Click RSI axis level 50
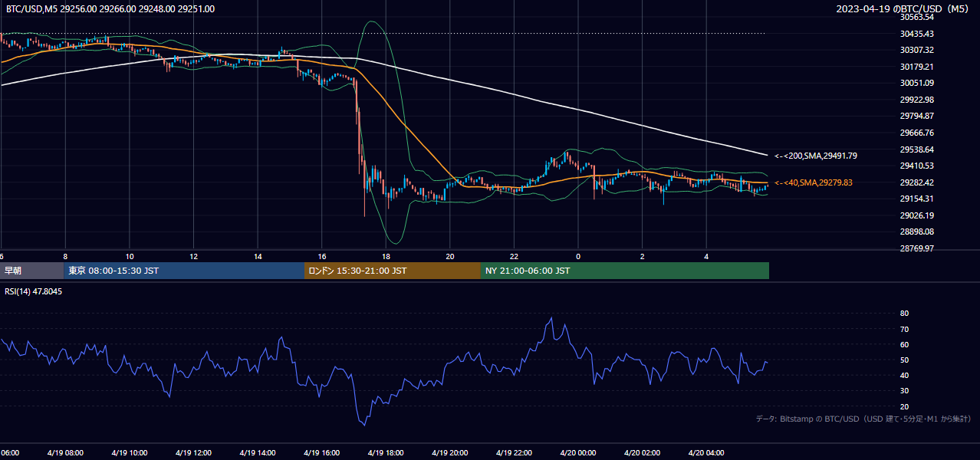This screenshot has height=460, width=980. tap(905, 360)
